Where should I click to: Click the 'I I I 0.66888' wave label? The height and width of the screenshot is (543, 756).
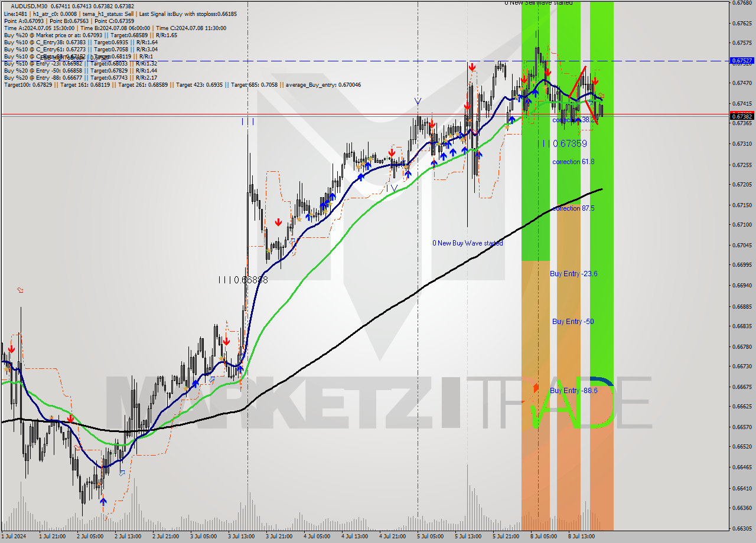tap(243, 280)
